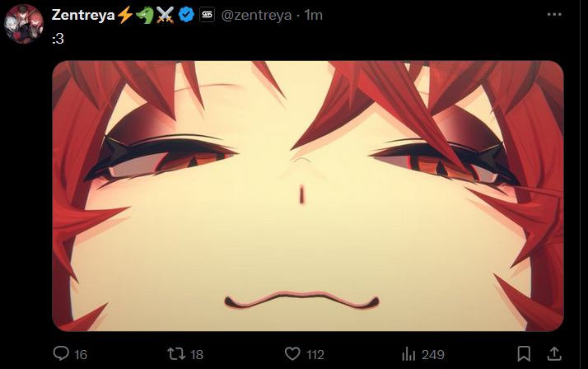
Task: Open the red-haired anime face image
Action: (308, 196)
